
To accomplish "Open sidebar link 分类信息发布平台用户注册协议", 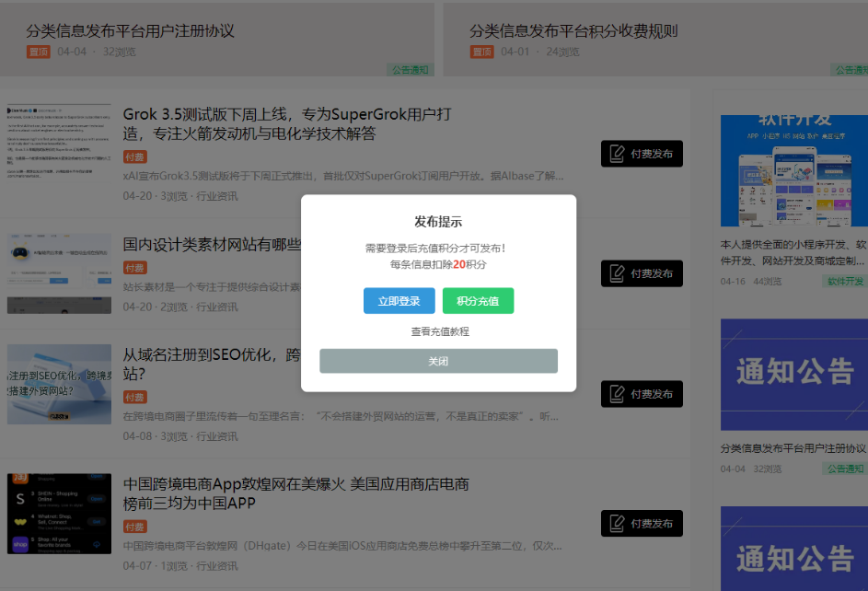I will pos(793,448).
